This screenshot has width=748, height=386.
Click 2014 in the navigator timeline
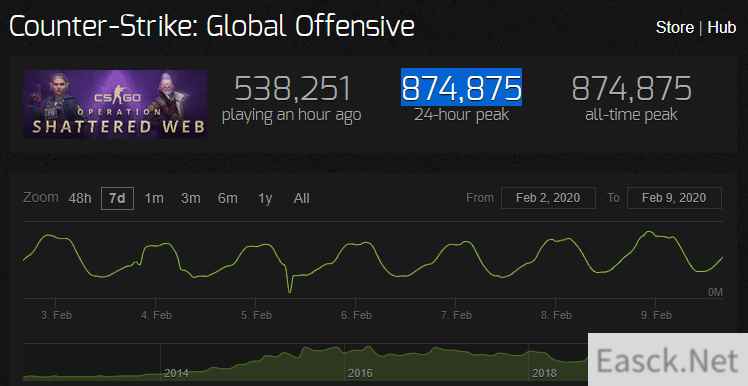[x=177, y=373]
